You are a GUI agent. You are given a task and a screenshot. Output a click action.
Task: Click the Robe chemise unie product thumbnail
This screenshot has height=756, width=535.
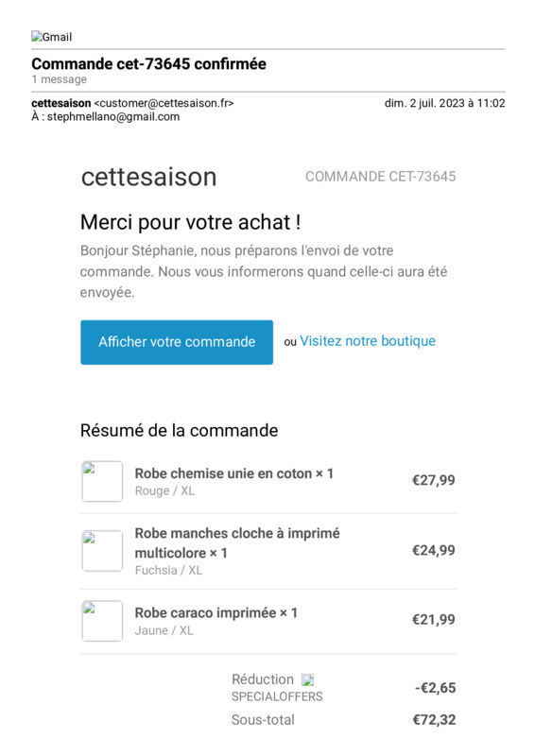(x=102, y=481)
